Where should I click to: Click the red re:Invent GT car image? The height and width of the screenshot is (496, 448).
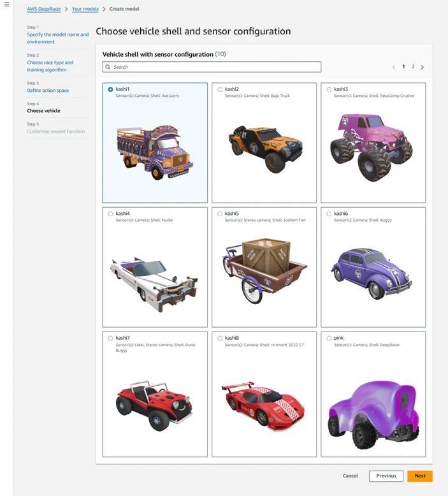(263, 406)
